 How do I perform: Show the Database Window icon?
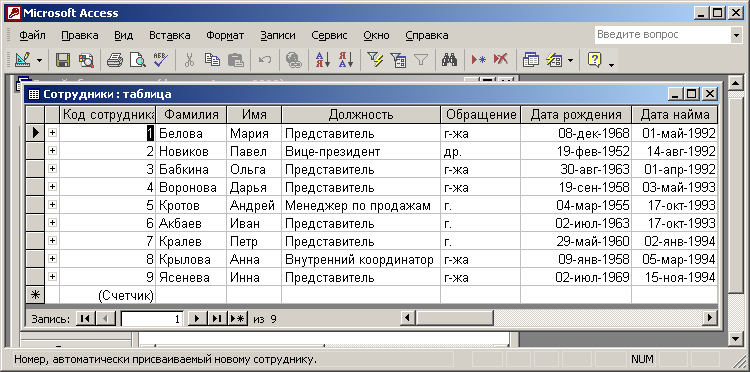pos(530,60)
